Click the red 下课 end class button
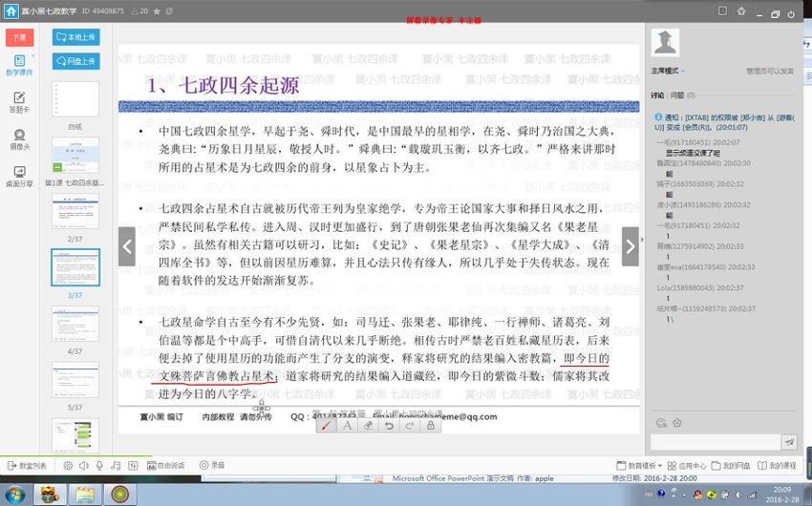The height and width of the screenshot is (506, 812). pyautogui.click(x=20, y=37)
